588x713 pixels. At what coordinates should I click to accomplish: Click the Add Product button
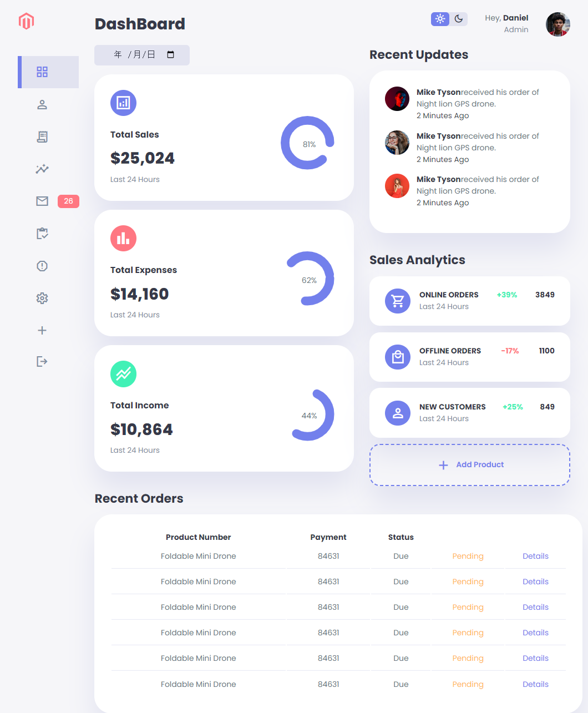(470, 465)
